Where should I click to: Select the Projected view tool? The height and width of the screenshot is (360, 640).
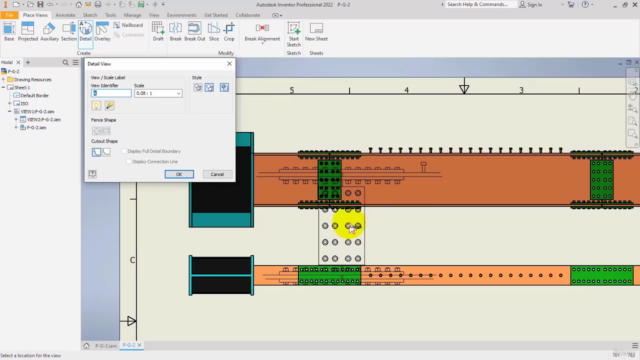28,31
